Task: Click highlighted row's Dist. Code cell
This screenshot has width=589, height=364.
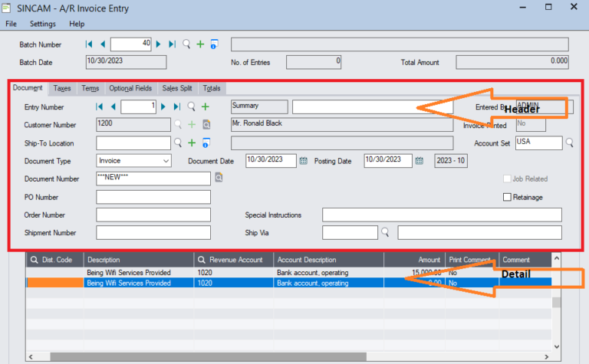Action: pos(55,283)
